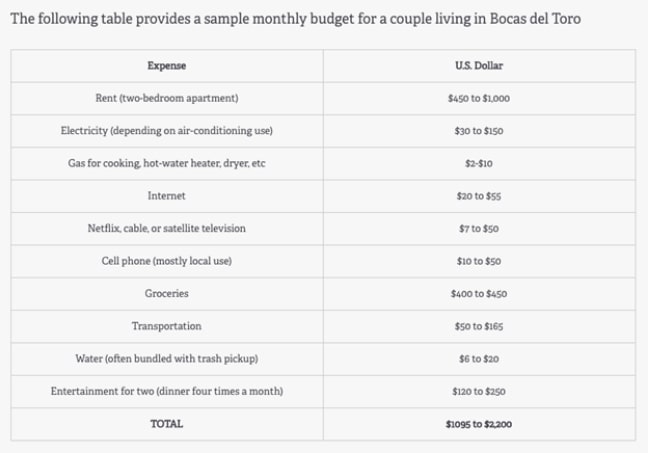The image size is (648, 453).
Task: Click the $400 to $450 groceries amount
Action: pyautogui.click(x=479, y=294)
